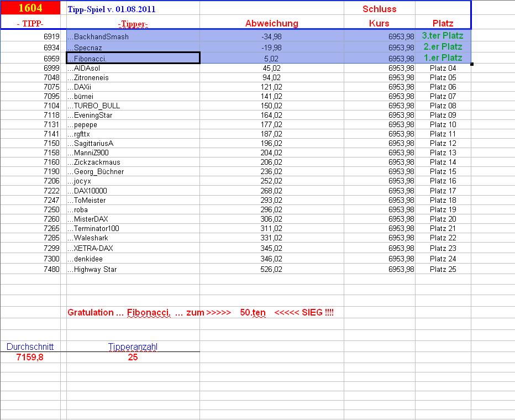The image size is (515, 420).
Task: Click the Platz 04 cell
Action: click(x=443, y=68)
